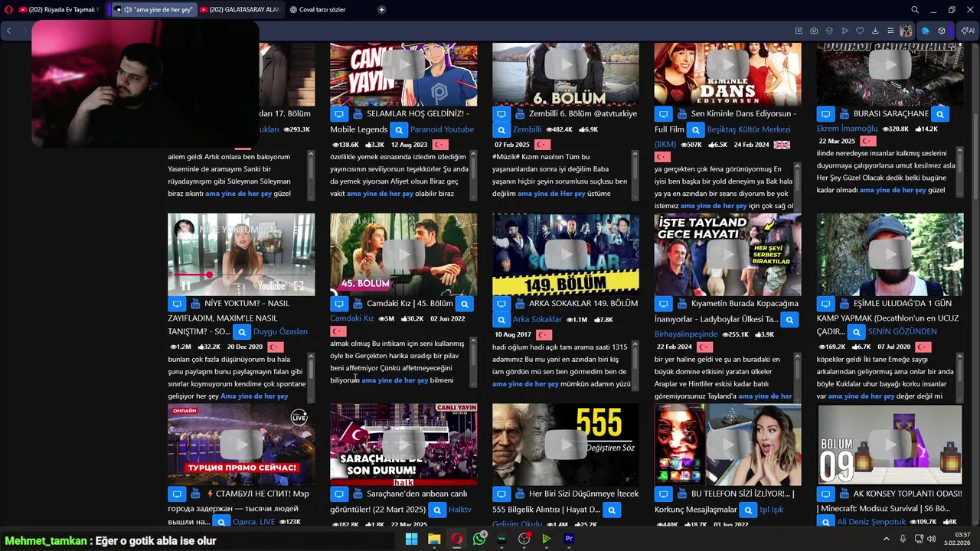The image size is (980, 551).
Task: Open Ekrem İmamoğlu channel link
Action: pos(847,129)
